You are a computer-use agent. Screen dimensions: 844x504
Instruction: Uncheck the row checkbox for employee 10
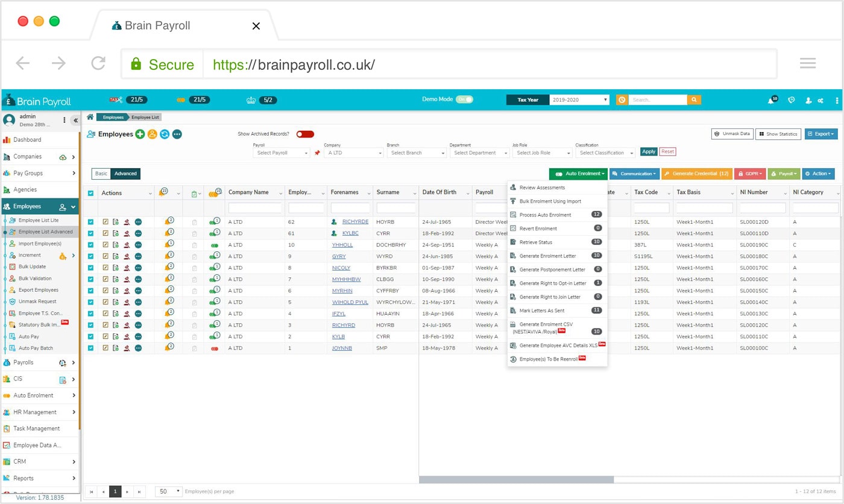coord(91,245)
